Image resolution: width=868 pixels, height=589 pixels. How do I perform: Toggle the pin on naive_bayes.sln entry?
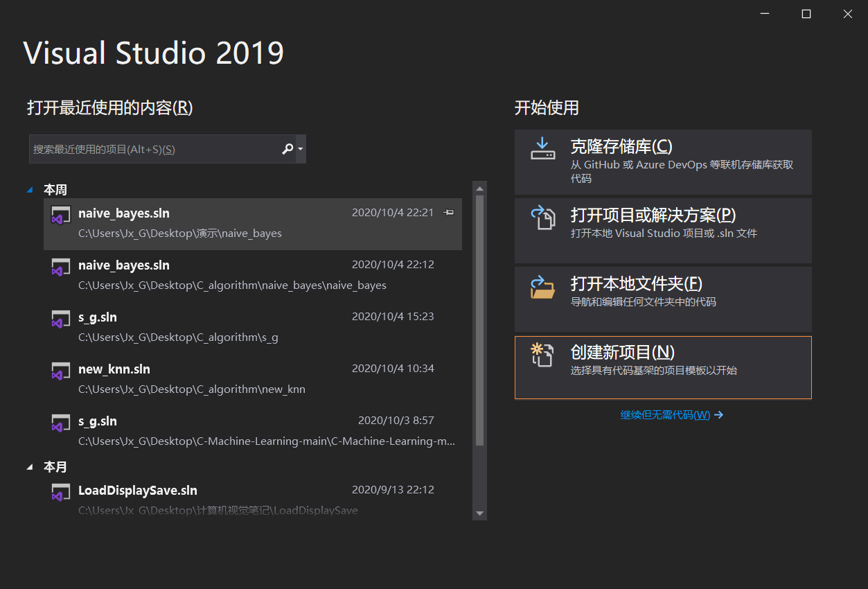pos(449,213)
